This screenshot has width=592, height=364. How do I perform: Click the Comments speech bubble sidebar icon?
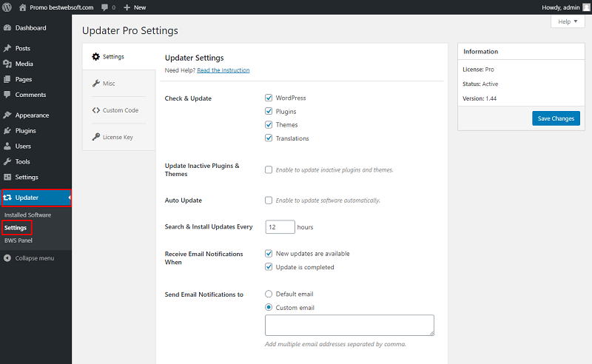[7, 95]
